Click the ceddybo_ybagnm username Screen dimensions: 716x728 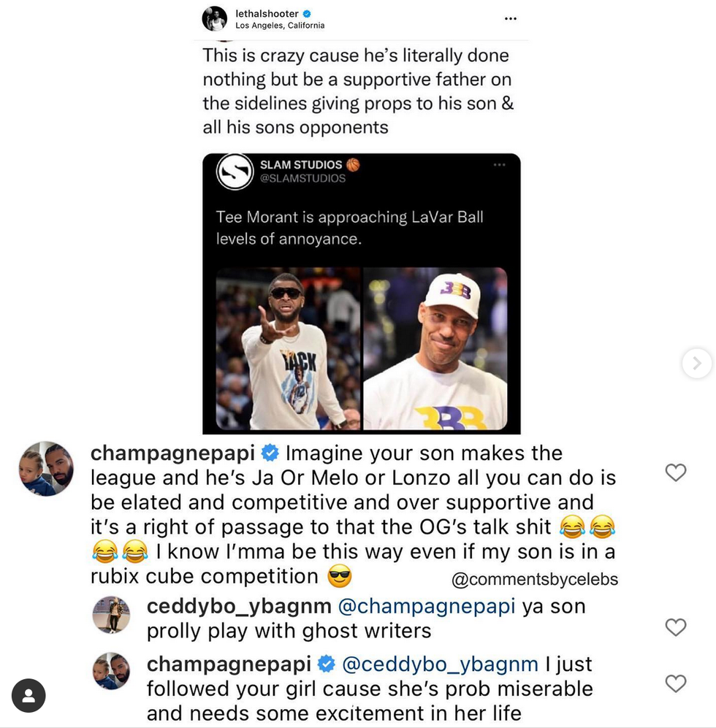coord(239,606)
